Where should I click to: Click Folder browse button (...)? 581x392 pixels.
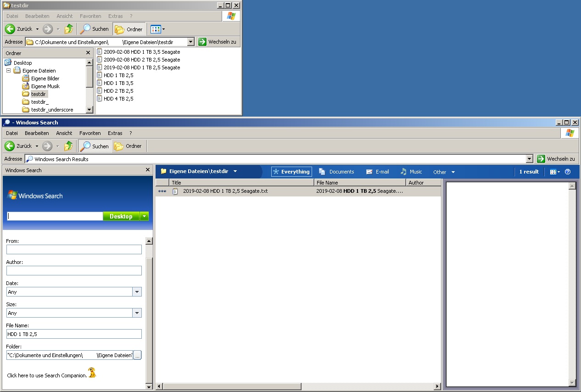(137, 355)
